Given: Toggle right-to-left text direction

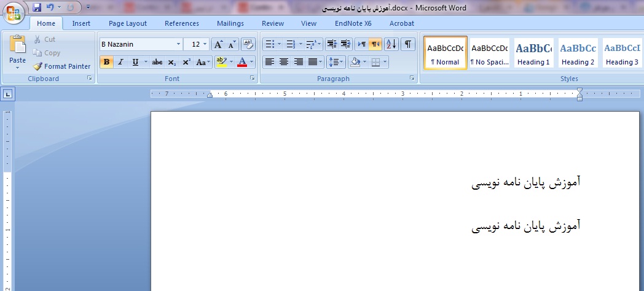Looking at the screenshot, I should pyautogui.click(x=375, y=44).
